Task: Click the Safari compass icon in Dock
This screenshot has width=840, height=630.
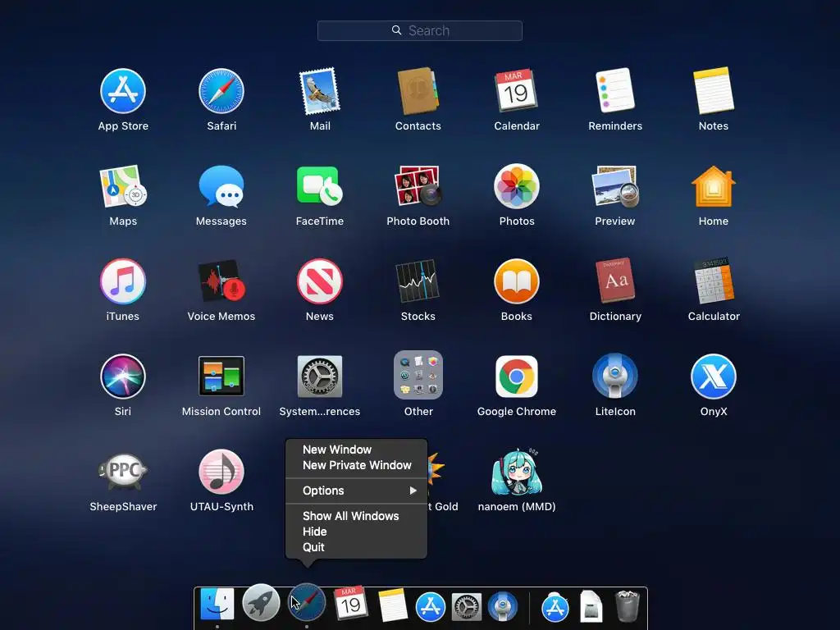Action: pyautogui.click(x=307, y=603)
